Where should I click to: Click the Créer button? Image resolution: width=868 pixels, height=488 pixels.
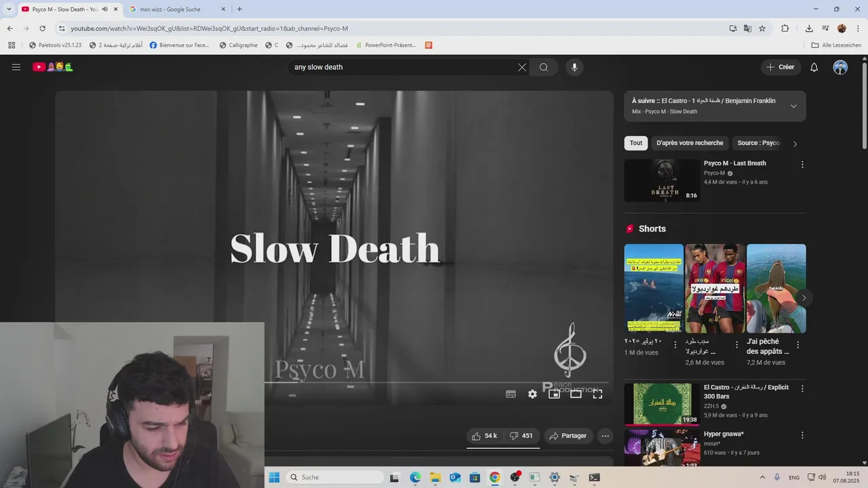[x=781, y=67]
